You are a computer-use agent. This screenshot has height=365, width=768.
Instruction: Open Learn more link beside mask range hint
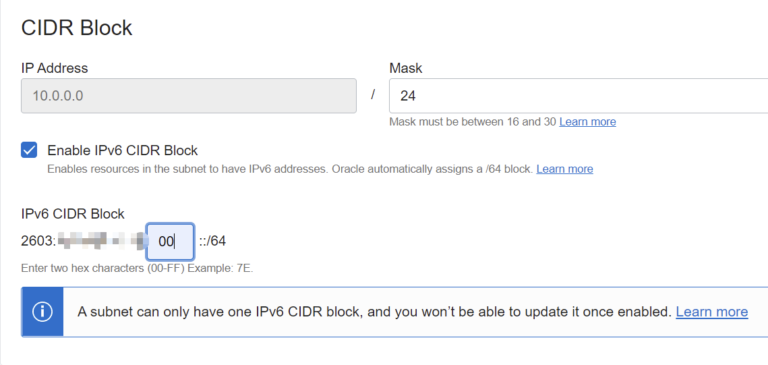(587, 122)
